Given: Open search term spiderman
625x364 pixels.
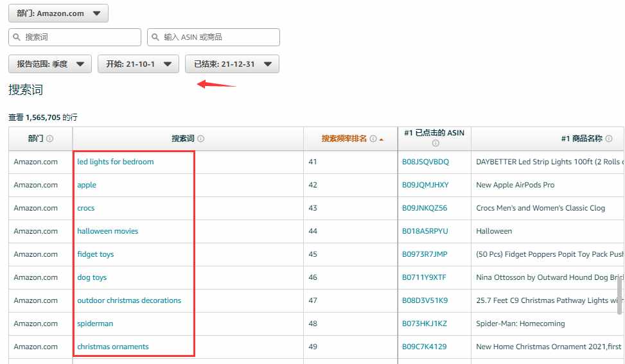Looking at the screenshot, I should 95,324.
